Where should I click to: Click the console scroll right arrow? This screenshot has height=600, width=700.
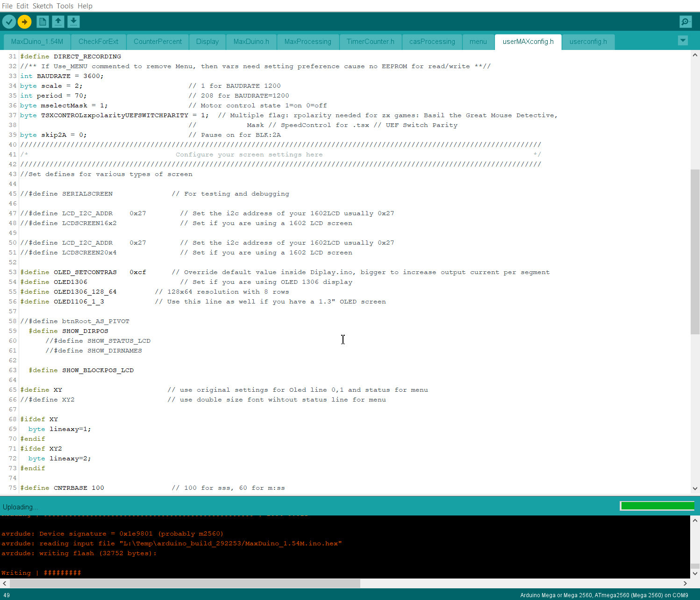(x=685, y=583)
